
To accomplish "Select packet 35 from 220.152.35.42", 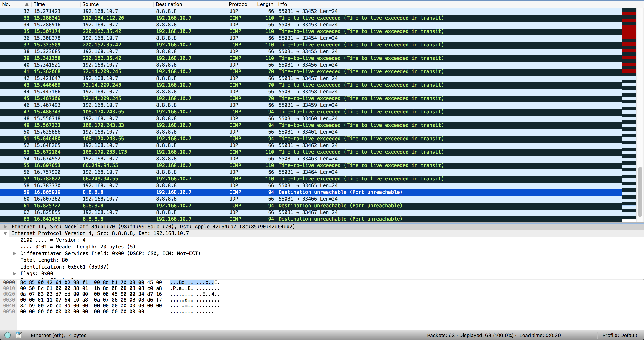I will click(x=311, y=31).
